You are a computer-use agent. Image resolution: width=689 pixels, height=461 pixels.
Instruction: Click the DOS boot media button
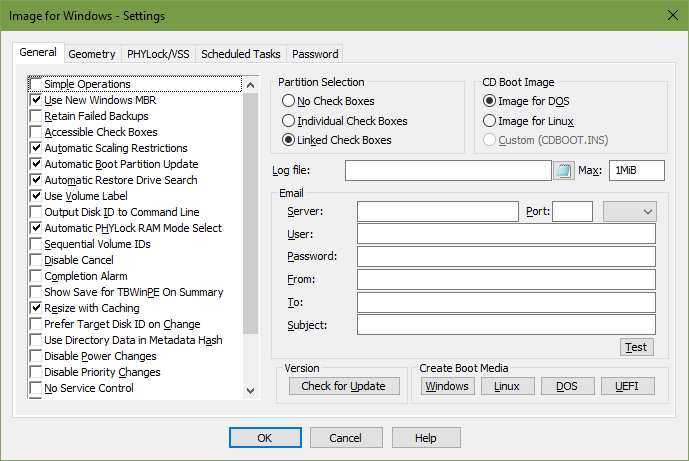[567, 386]
